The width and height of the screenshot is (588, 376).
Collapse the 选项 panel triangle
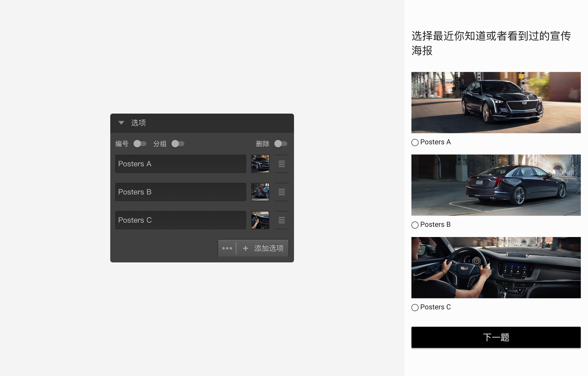pyautogui.click(x=121, y=123)
